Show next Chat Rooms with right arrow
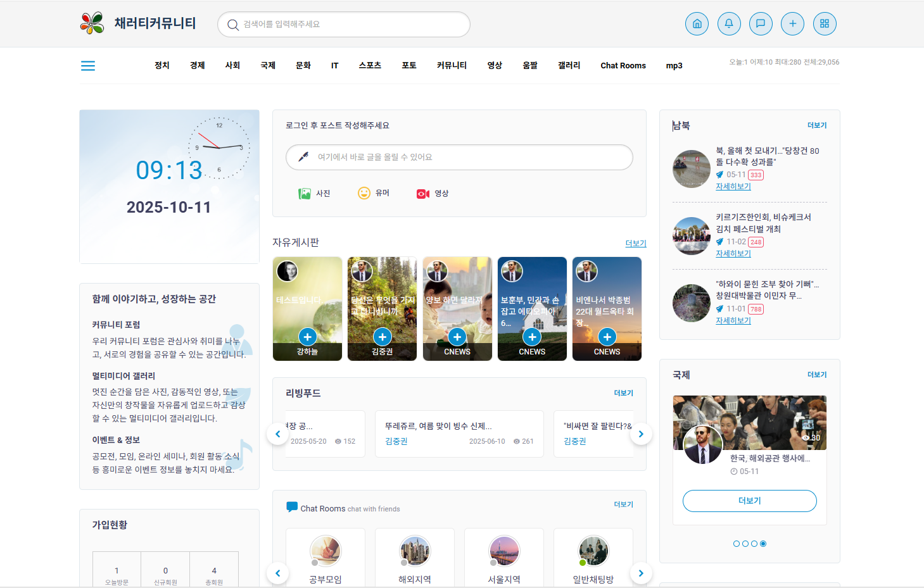 click(x=641, y=573)
